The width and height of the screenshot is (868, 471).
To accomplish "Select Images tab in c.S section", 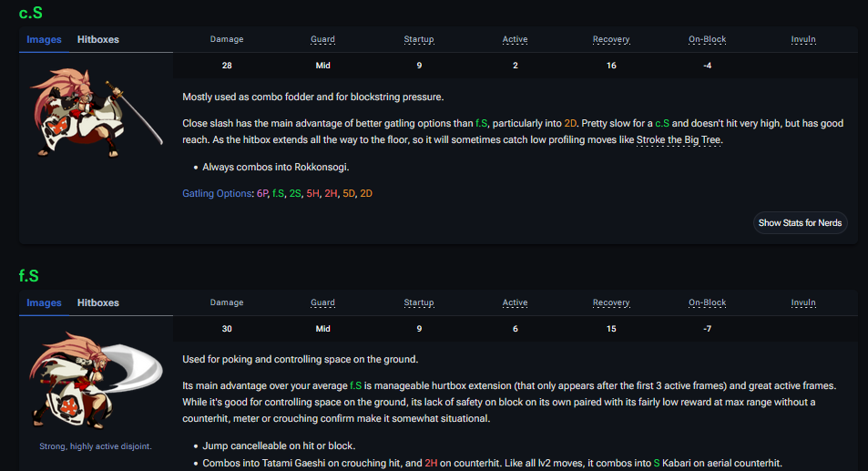I will [x=44, y=39].
